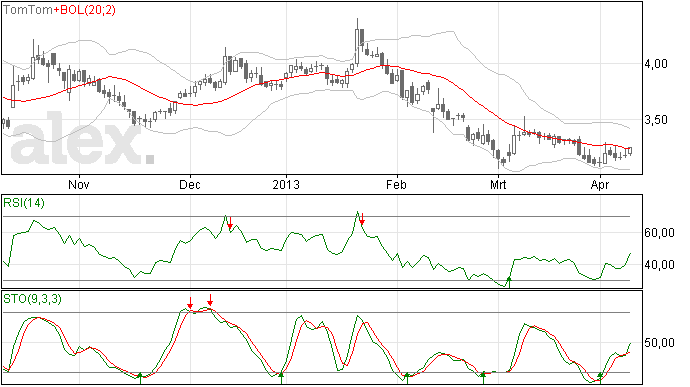Click the Nov date axis label
The width and height of the screenshot is (690, 387).
click(x=79, y=184)
